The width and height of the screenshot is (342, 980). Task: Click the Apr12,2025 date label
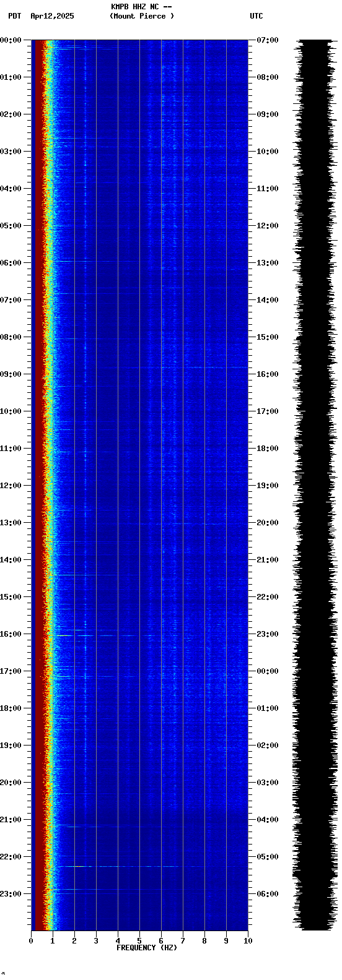tap(52, 16)
